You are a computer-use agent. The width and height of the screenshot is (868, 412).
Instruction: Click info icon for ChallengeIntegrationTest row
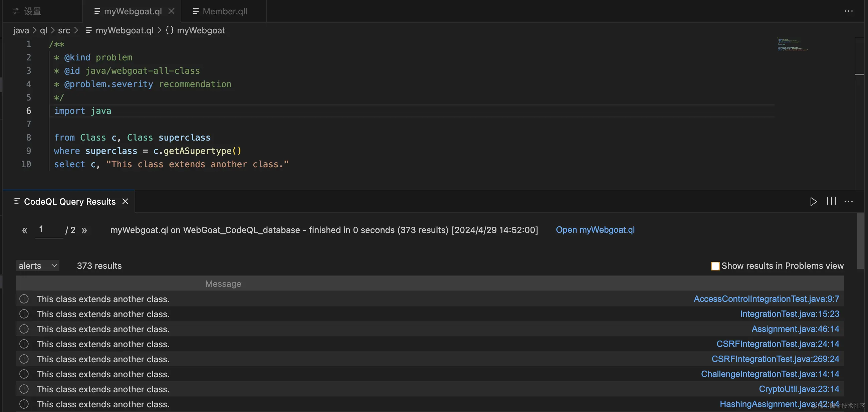click(24, 374)
